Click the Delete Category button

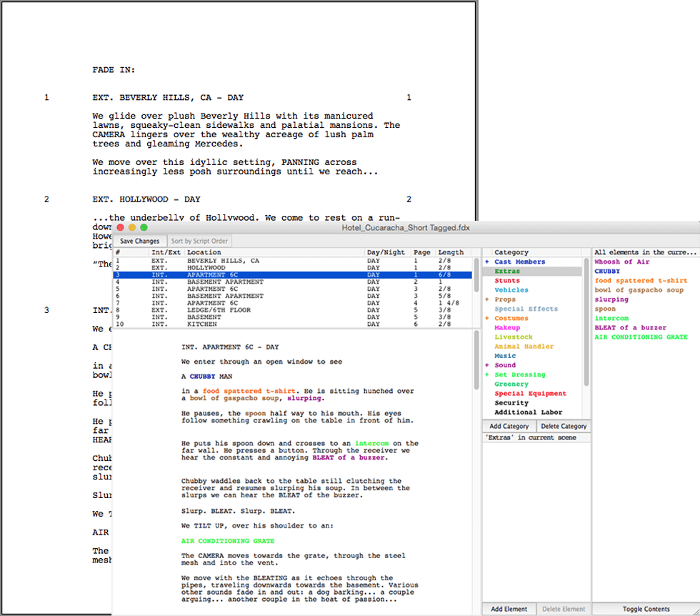click(x=564, y=426)
